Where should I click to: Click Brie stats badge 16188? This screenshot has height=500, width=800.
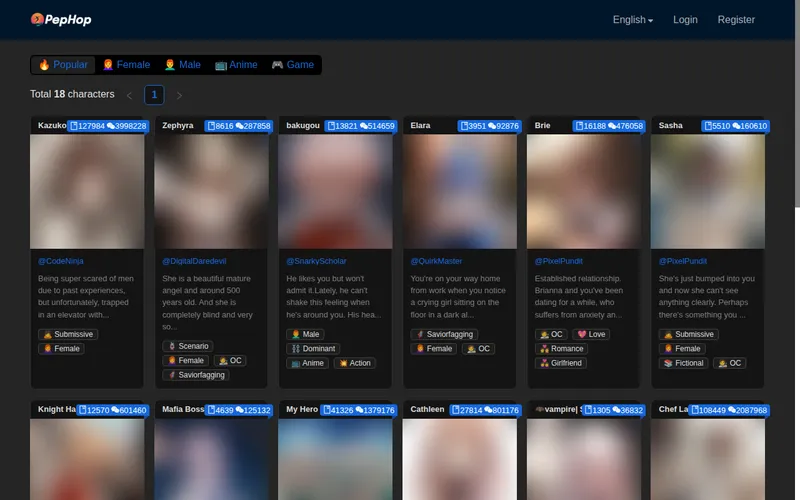pyautogui.click(x=608, y=126)
